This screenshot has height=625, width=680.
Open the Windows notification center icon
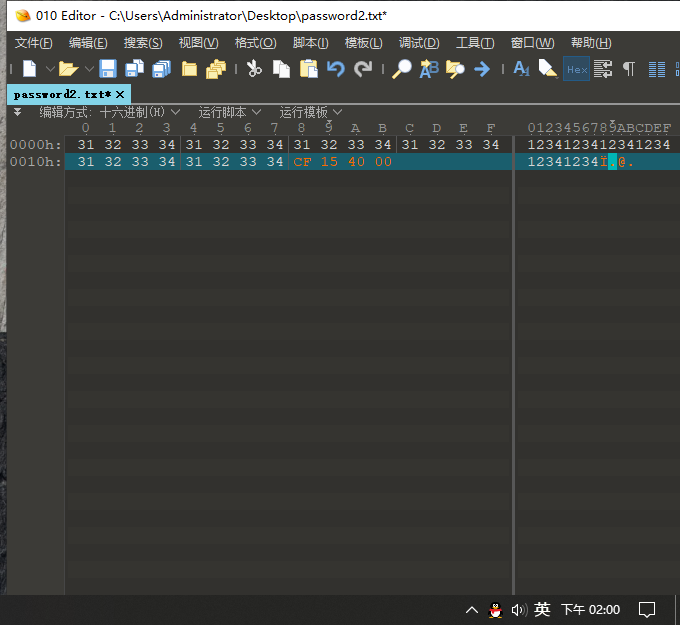tap(647, 610)
